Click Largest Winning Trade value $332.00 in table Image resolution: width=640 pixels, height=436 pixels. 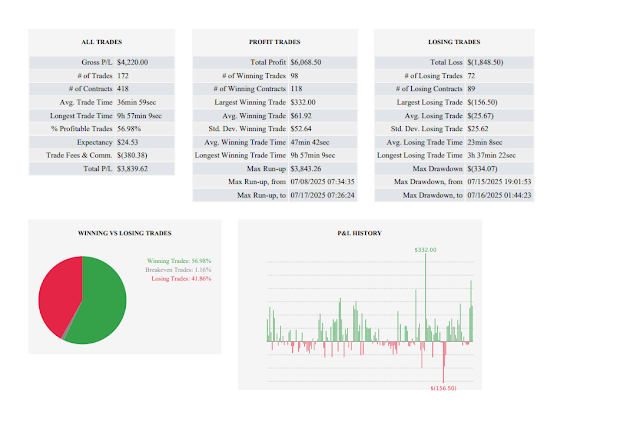303,102
